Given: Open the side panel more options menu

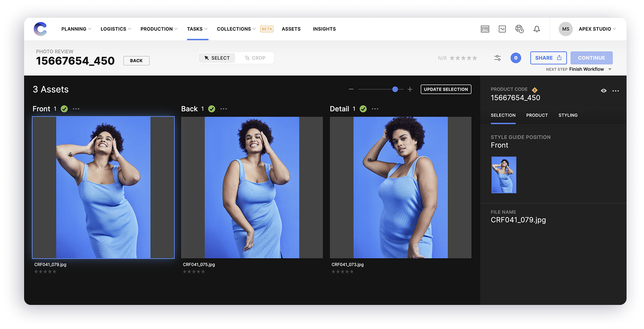Looking at the screenshot, I should [616, 91].
